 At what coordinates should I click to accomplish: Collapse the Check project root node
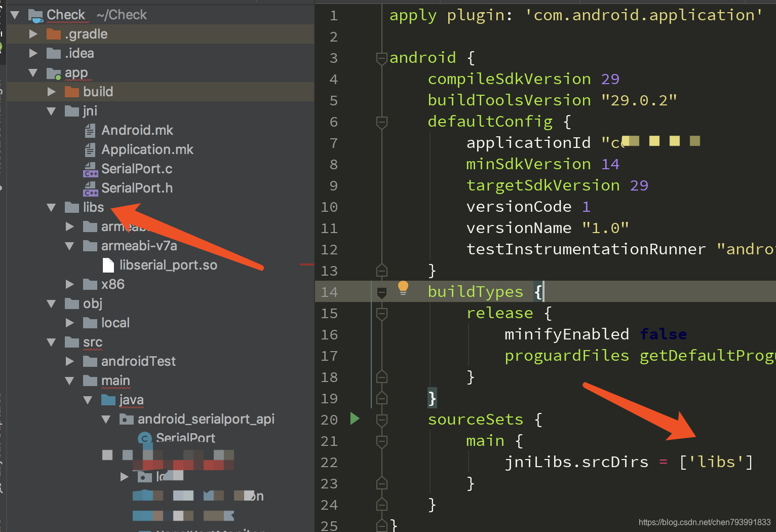coord(15,15)
